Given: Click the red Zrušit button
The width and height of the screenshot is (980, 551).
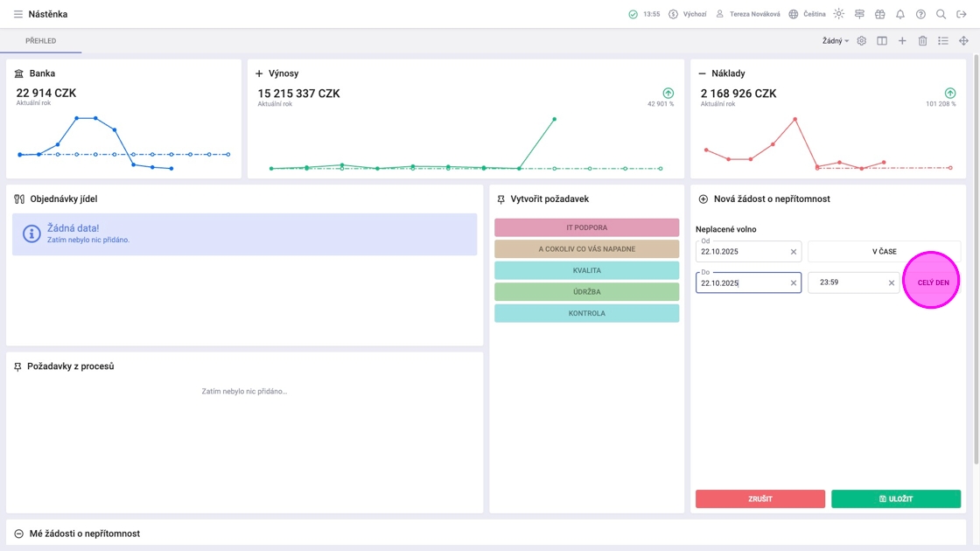Looking at the screenshot, I should (760, 499).
